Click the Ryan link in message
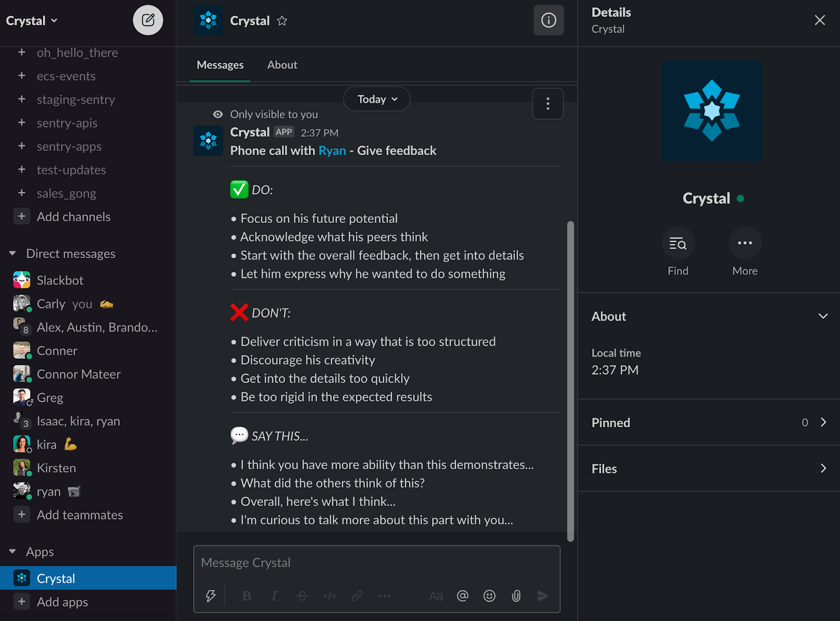 point(332,151)
